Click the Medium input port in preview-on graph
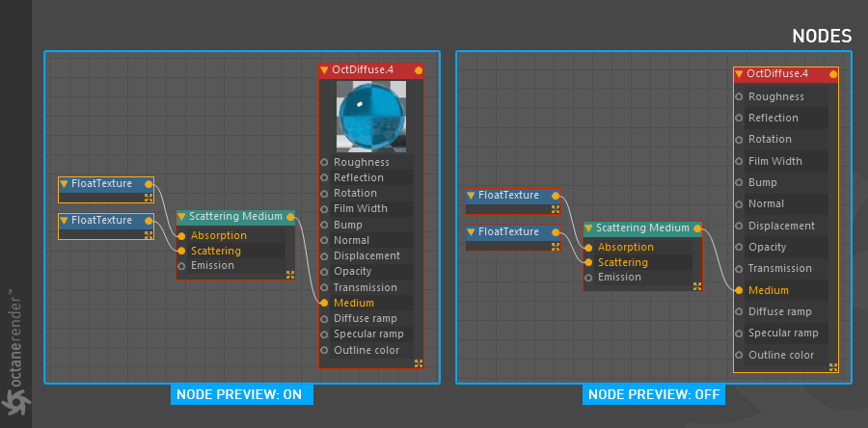Image resolution: width=868 pixels, height=428 pixels. click(324, 303)
